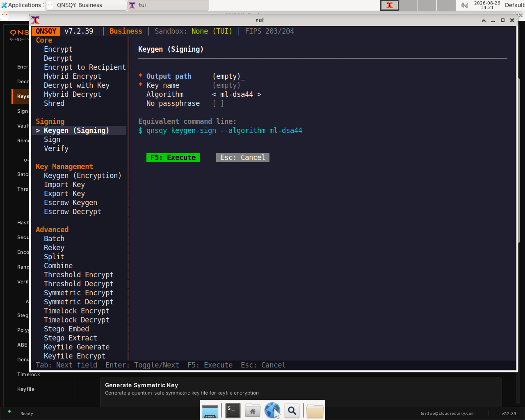This screenshot has width=525, height=420.
Task: Select Batch under Advanced
Action: coord(54,239)
